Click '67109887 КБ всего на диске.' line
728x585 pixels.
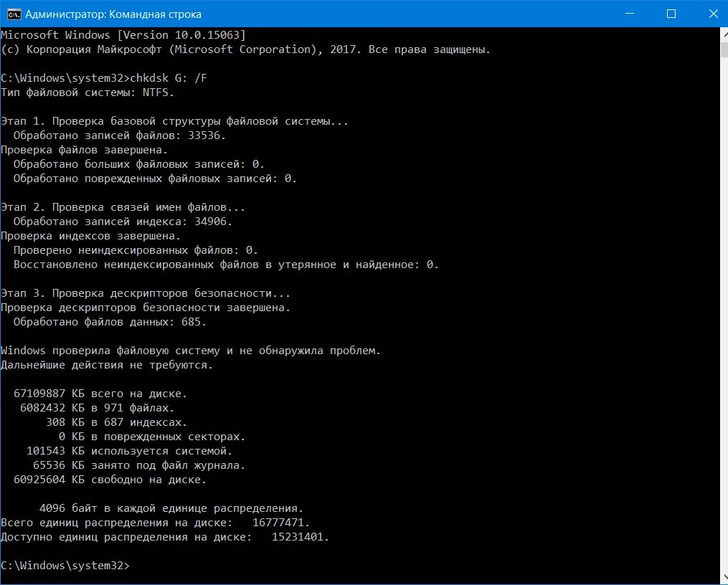(x=100, y=394)
